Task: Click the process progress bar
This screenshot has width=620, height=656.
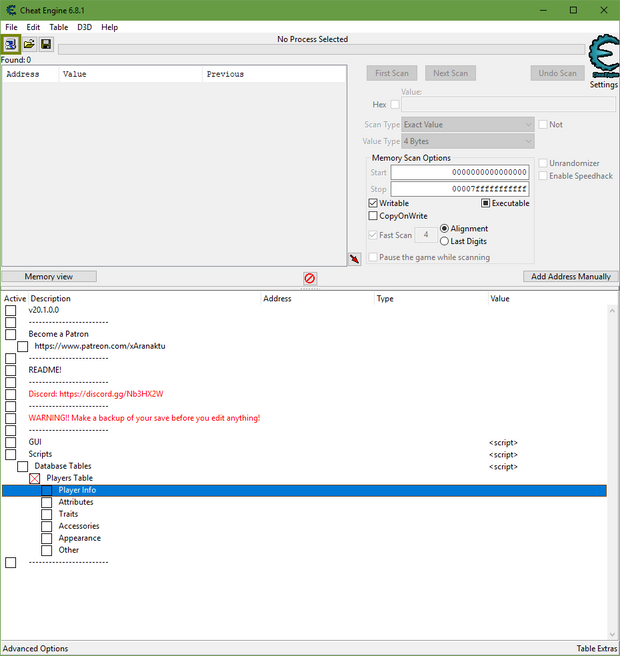Action: [x=321, y=49]
